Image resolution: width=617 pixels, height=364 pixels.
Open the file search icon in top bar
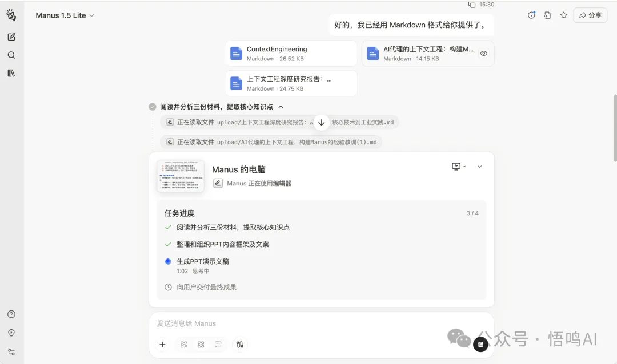[547, 15]
